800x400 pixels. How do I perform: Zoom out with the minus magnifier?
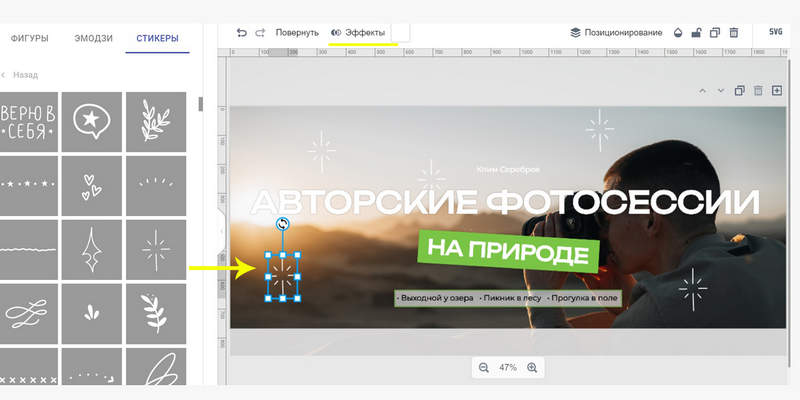point(484,367)
